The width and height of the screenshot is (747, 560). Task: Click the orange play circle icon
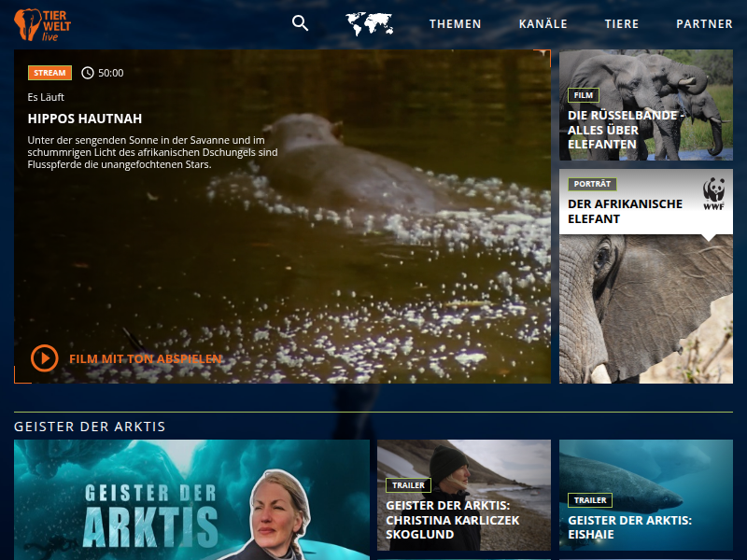click(x=44, y=358)
